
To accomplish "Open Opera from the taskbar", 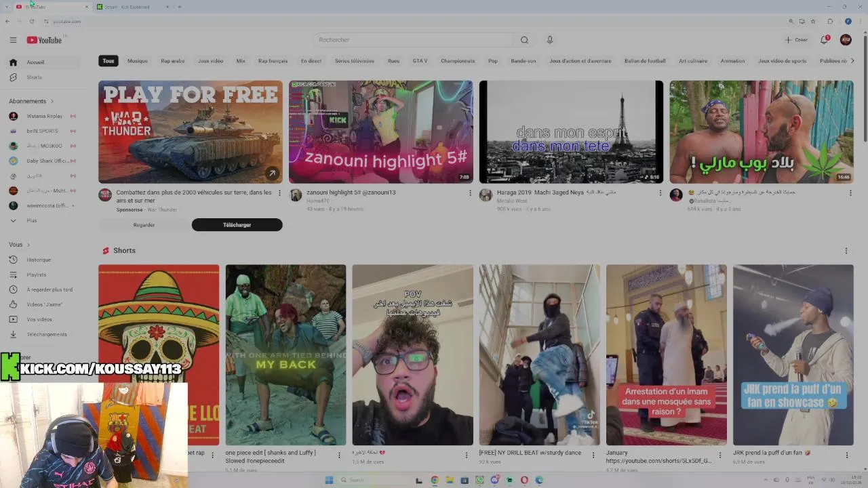I will pyautogui.click(x=524, y=480).
